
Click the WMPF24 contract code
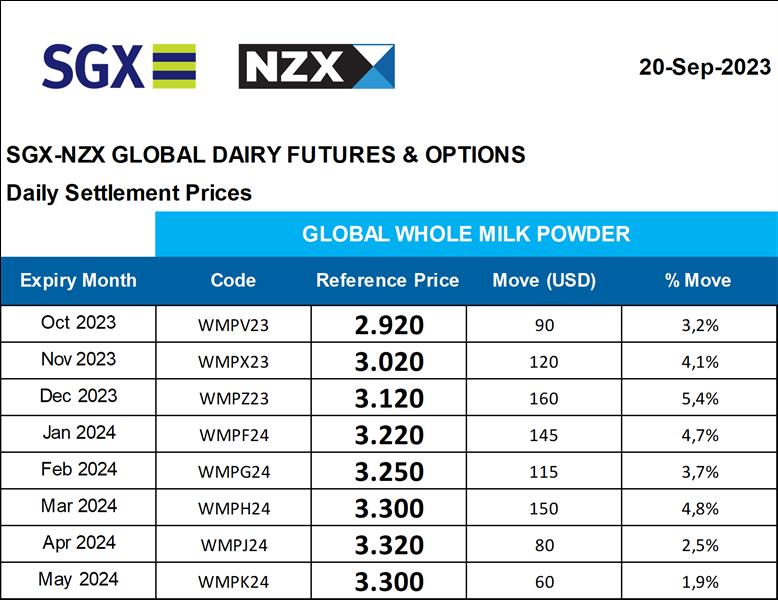[233, 435]
